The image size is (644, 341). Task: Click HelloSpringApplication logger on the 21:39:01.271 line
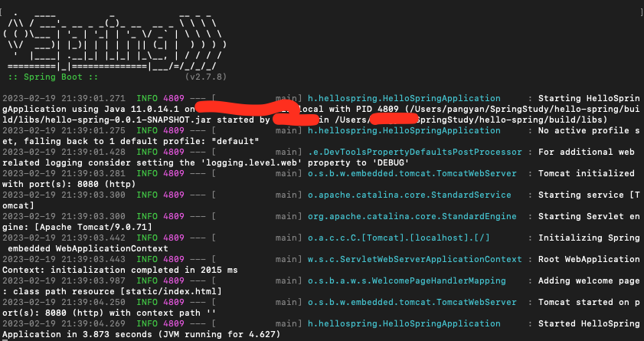[404, 99]
